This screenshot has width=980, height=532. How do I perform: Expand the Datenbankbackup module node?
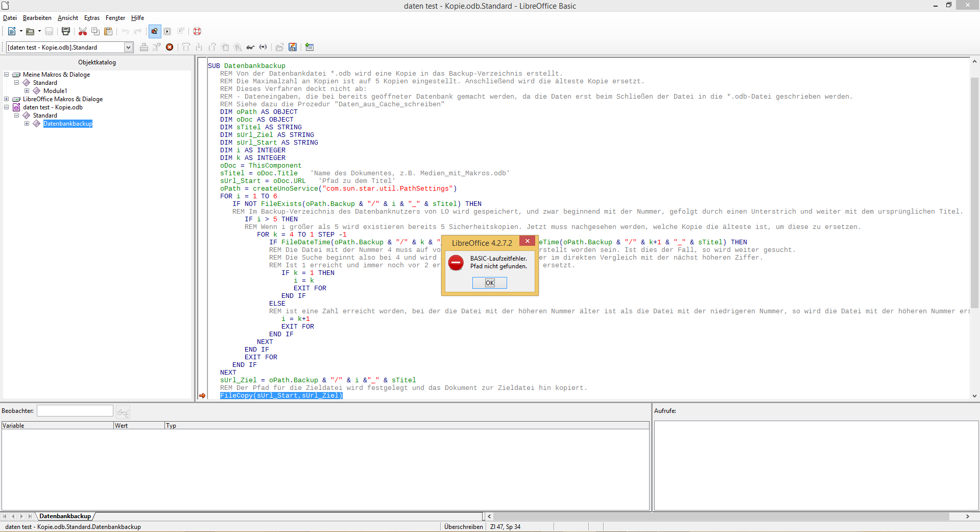(27, 124)
